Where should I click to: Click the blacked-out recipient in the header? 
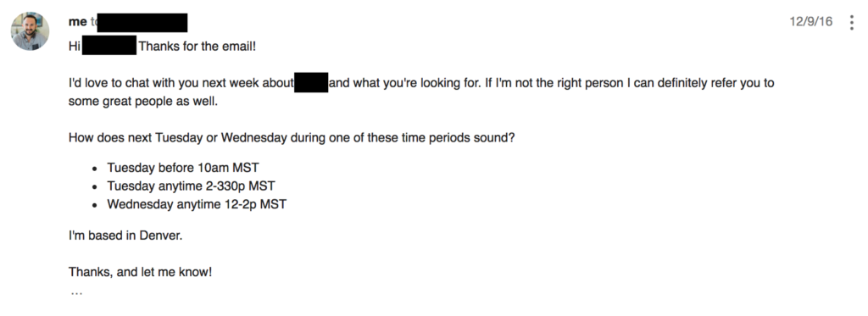coord(142,23)
